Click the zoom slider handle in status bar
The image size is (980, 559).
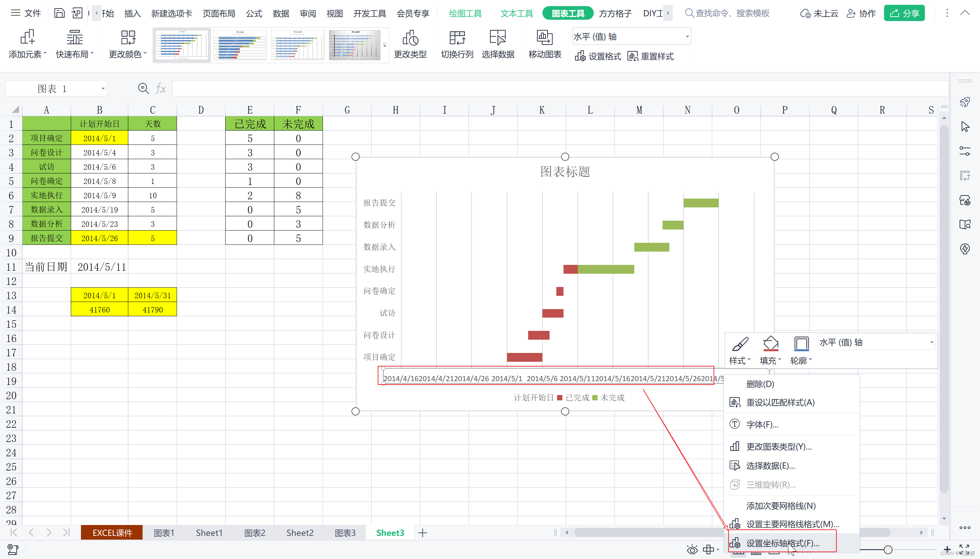pyautogui.click(x=887, y=550)
